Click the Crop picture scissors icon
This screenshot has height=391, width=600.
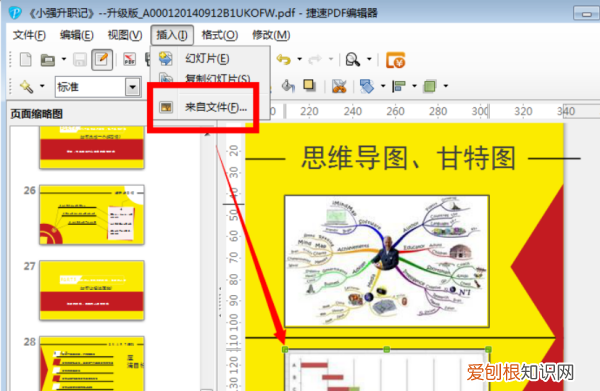pyautogui.click(x=339, y=86)
